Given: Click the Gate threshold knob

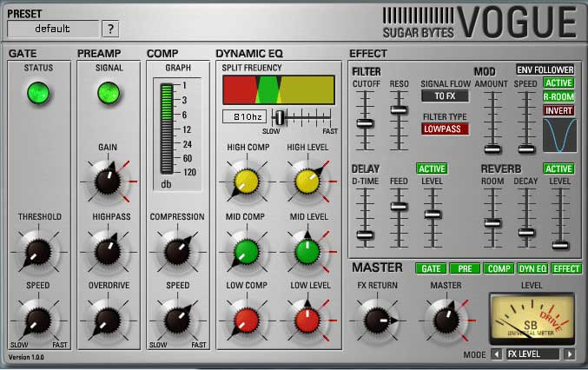Looking at the screenshot, I should [36, 251].
